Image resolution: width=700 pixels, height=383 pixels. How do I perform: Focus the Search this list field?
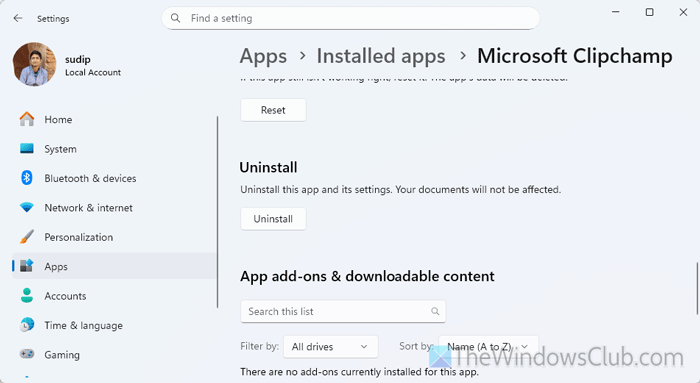[x=343, y=311]
